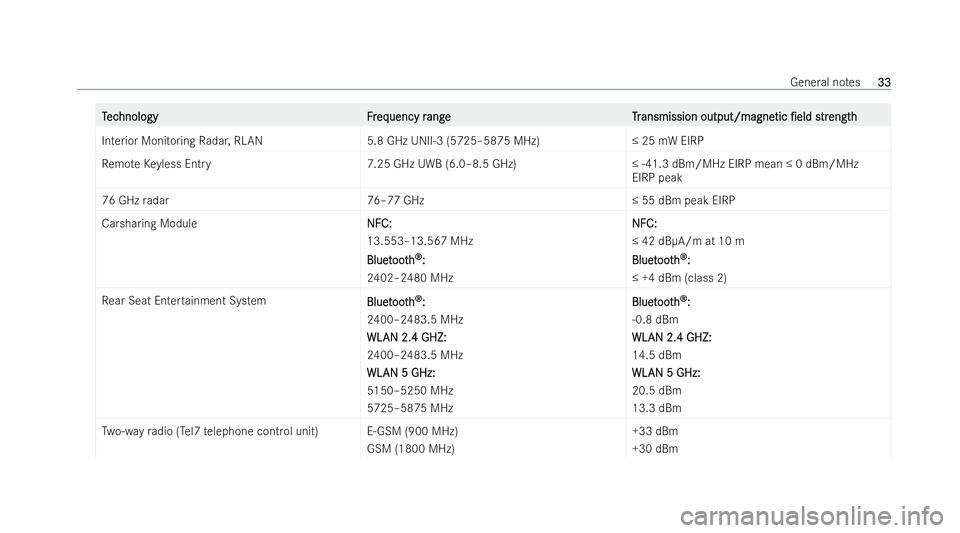Click the ≤ 55 dBm peak EIRP value
This screenshot has width=960, height=533.
(x=683, y=200)
